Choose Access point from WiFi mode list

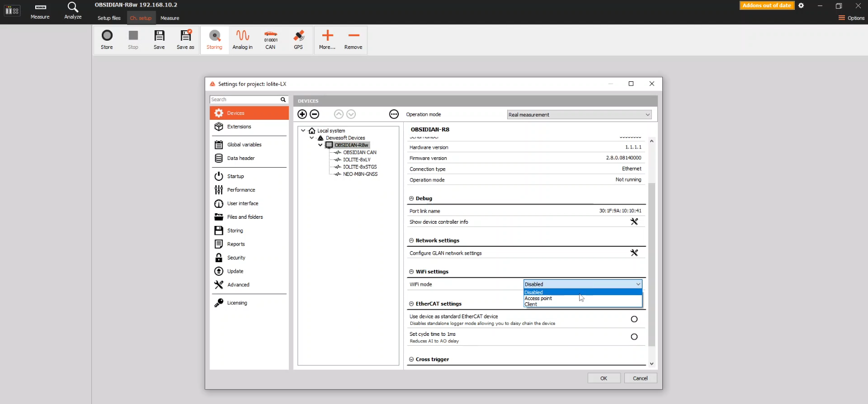click(x=583, y=298)
